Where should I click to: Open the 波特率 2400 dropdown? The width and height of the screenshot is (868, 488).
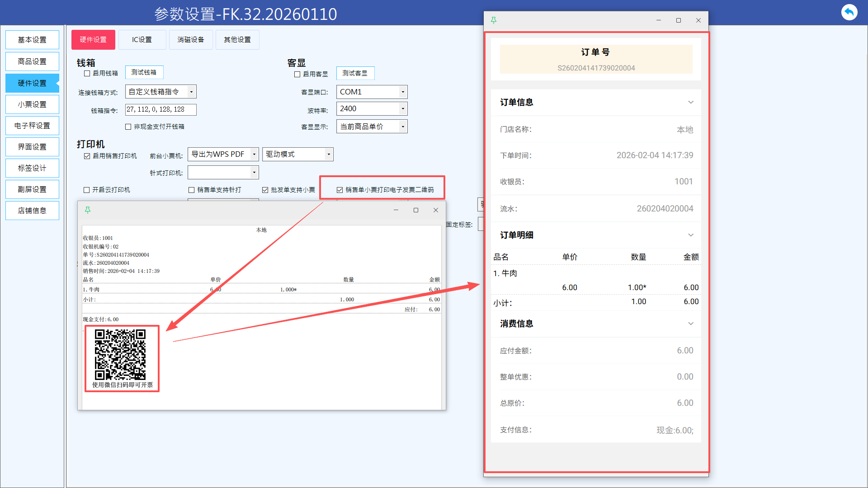pos(402,108)
